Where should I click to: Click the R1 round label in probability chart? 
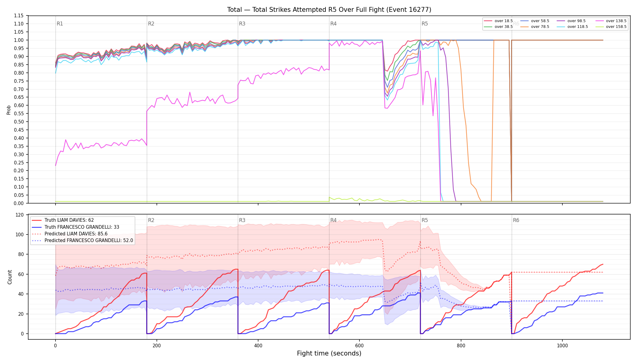point(60,24)
